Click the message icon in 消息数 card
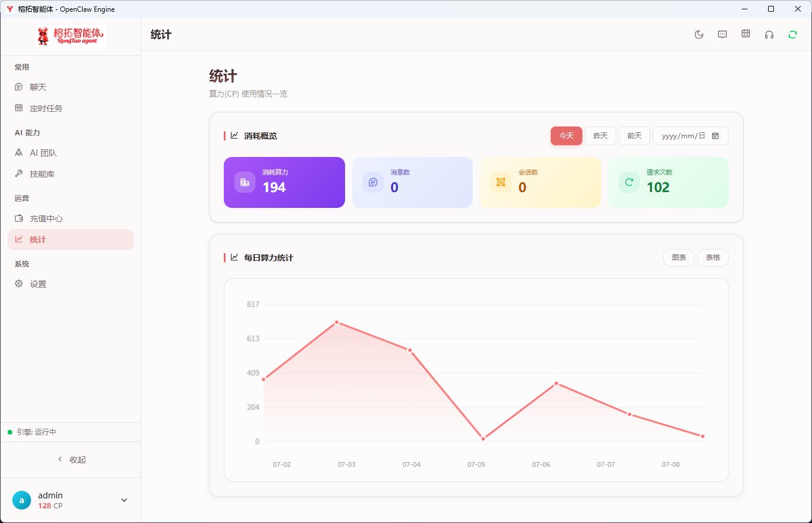Screen dimensions: 812x523 click(x=373, y=182)
